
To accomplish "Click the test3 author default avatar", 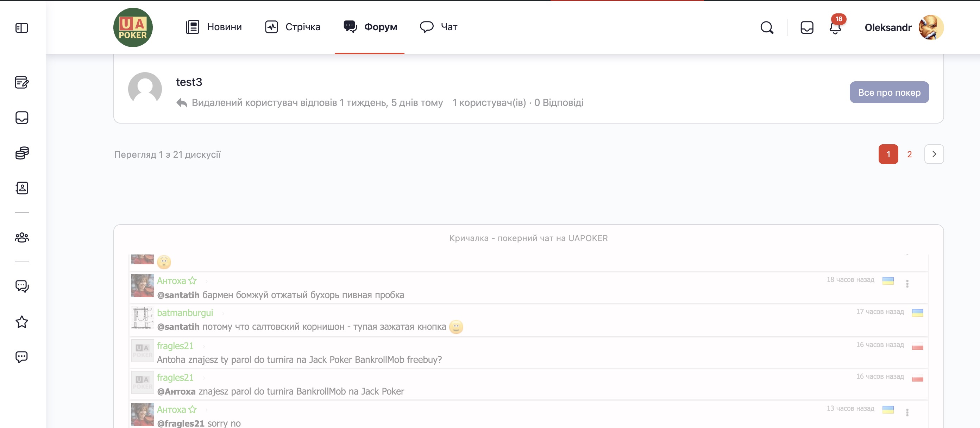I will pyautogui.click(x=145, y=89).
